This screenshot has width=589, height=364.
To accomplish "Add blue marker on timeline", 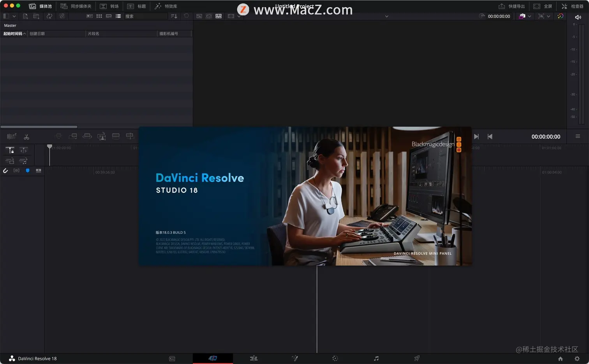I will click(28, 171).
